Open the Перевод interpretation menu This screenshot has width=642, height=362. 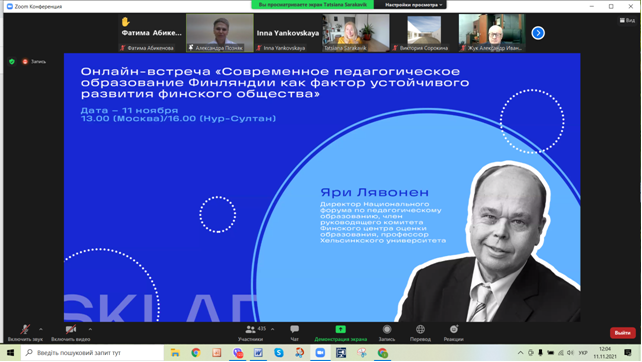(x=420, y=333)
